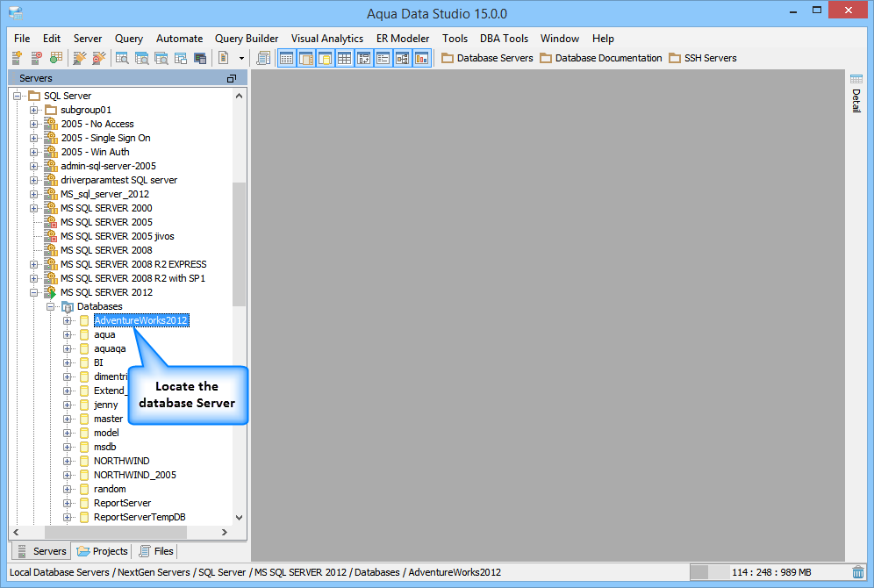The width and height of the screenshot is (874, 588).
Task: Click the Servers tab at bottom
Action: point(42,550)
